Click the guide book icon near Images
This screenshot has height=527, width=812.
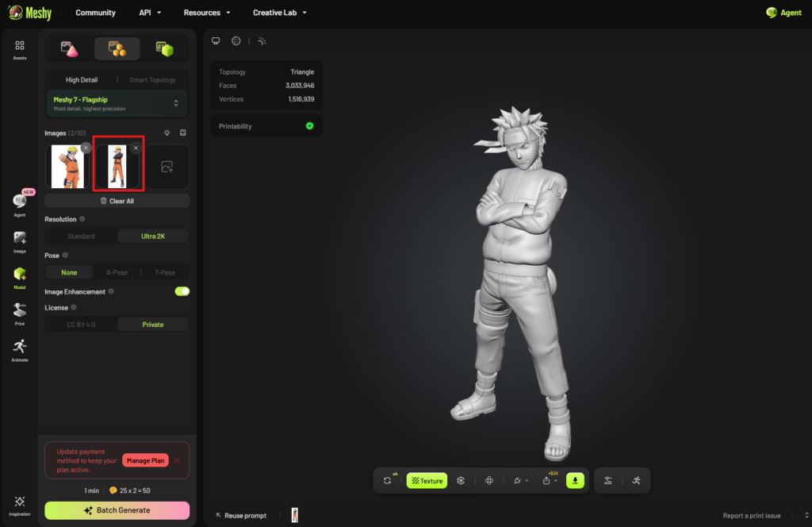(x=183, y=133)
